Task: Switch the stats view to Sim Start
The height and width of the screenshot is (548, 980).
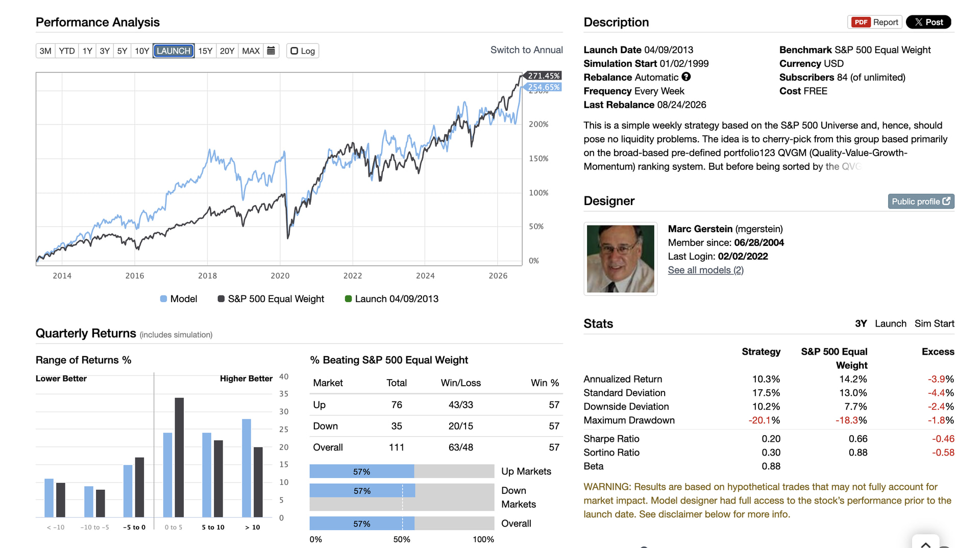Action: pyautogui.click(x=934, y=323)
